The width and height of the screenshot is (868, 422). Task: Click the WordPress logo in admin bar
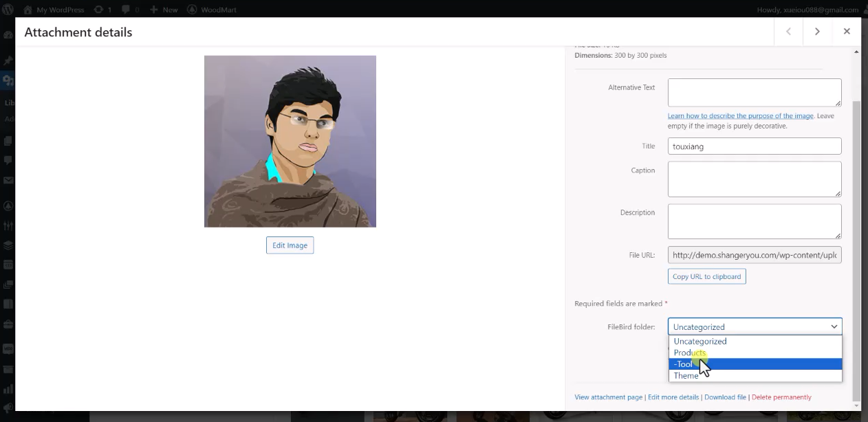click(x=8, y=10)
